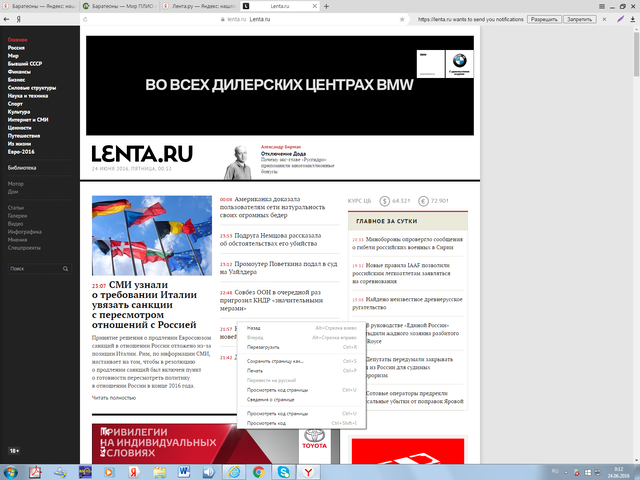Open the Наука и техника section
This screenshot has width=640, height=480.
[x=28, y=96]
